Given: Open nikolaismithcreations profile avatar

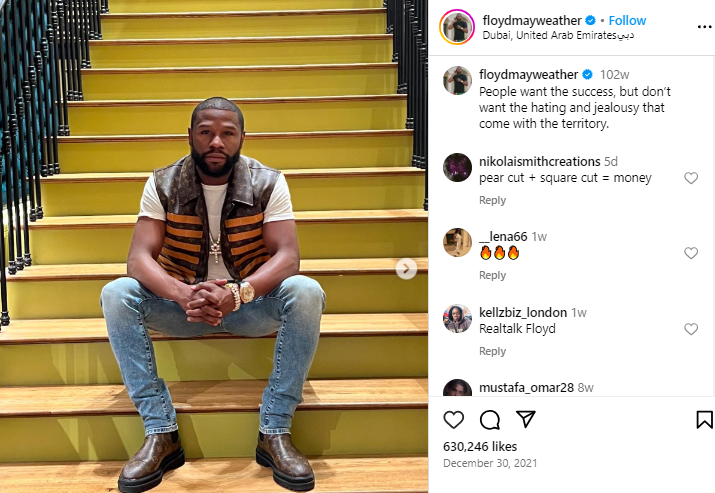Looking at the screenshot, I should [x=457, y=167].
